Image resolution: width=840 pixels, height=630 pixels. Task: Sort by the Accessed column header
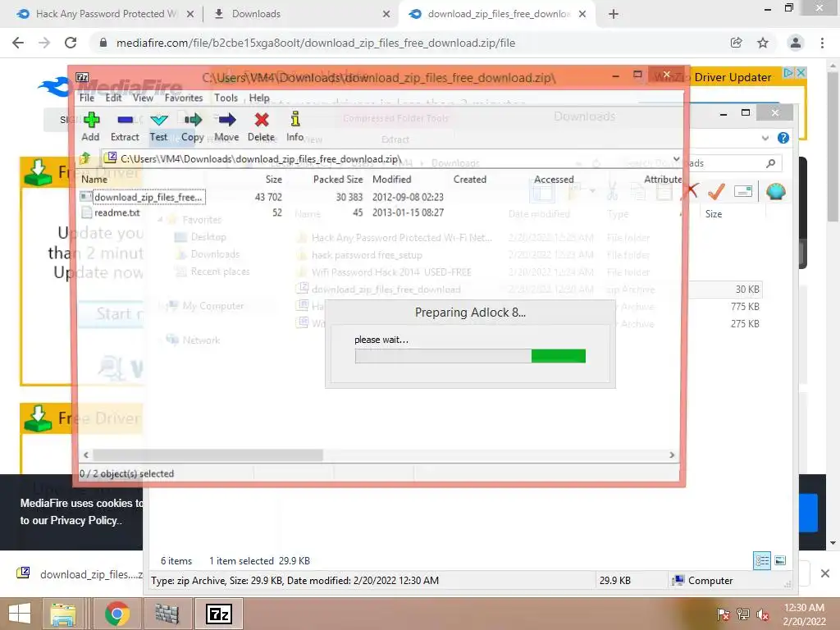554,179
